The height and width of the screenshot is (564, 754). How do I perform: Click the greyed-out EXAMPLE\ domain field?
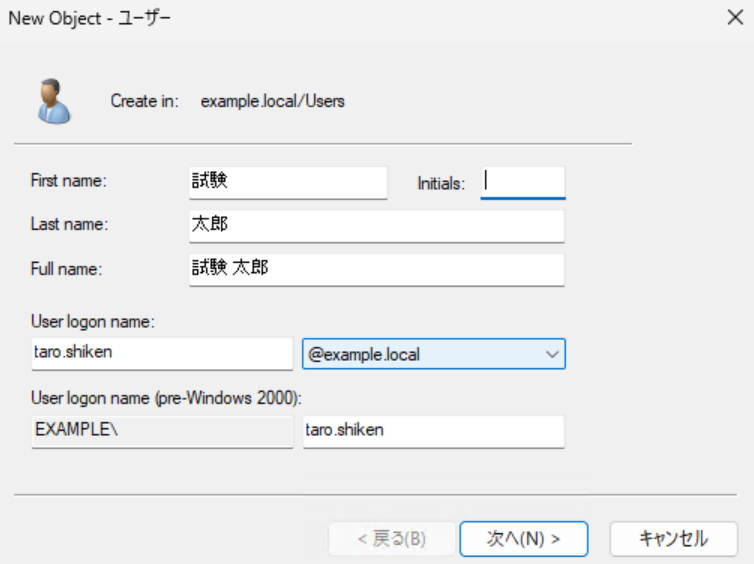pyautogui.click(x=161, y=431)
